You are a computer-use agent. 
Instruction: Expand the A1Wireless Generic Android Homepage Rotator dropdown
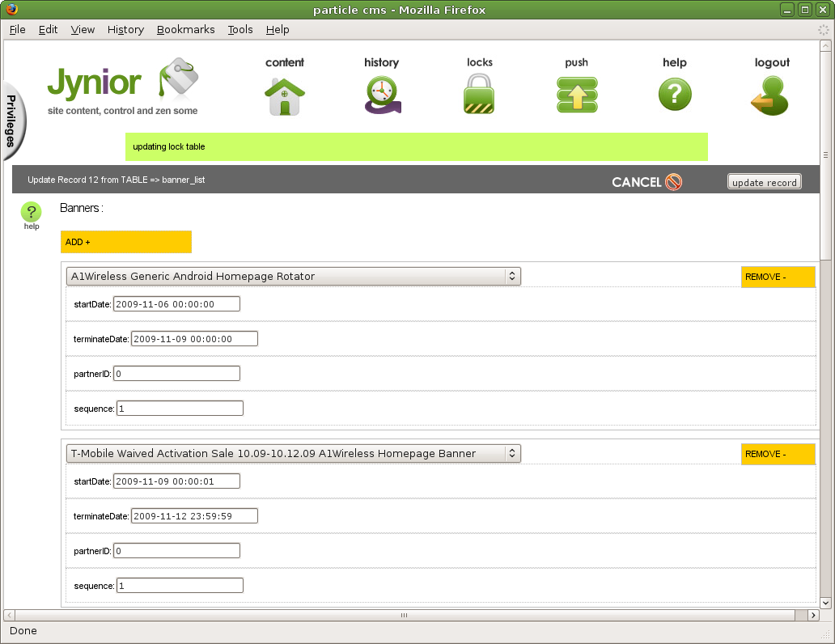(293, 277)
